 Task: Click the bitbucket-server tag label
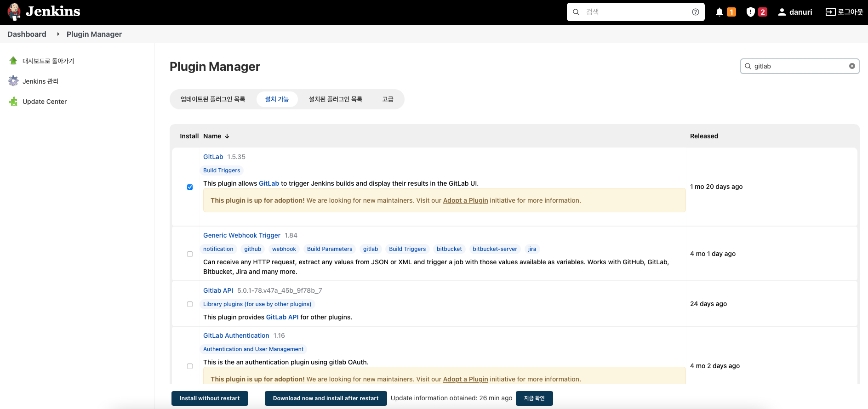(495, 249)
